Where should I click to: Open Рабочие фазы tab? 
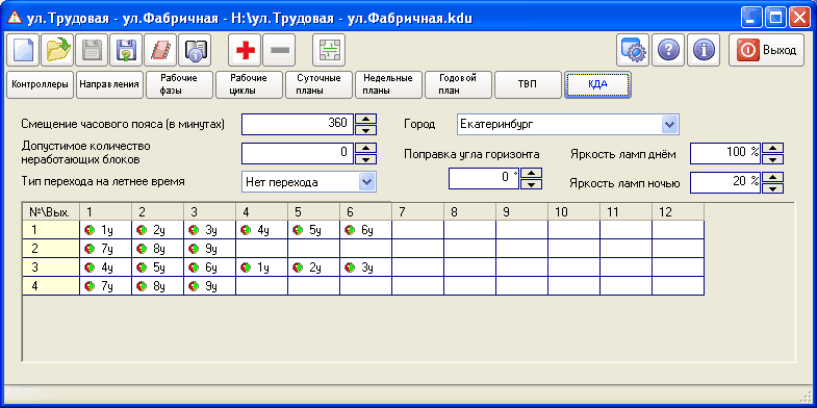pyautogui.click(x=179, y=85)
